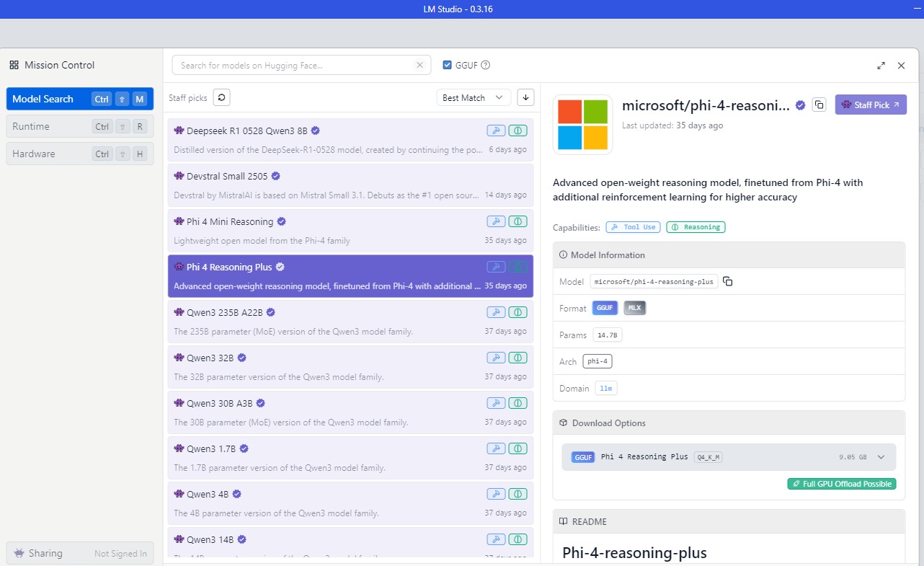Open the Best Match sort dropdown
924x566 pixels.
(474, 97)
